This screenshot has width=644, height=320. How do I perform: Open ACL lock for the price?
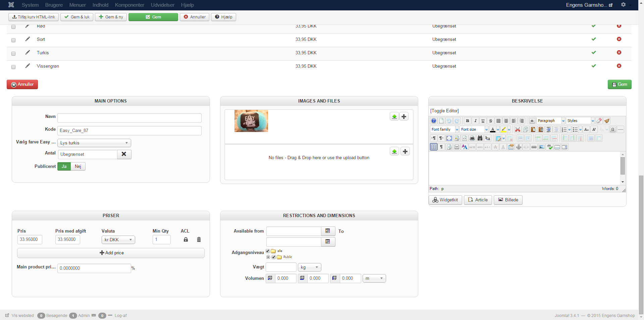click(186, 240)
